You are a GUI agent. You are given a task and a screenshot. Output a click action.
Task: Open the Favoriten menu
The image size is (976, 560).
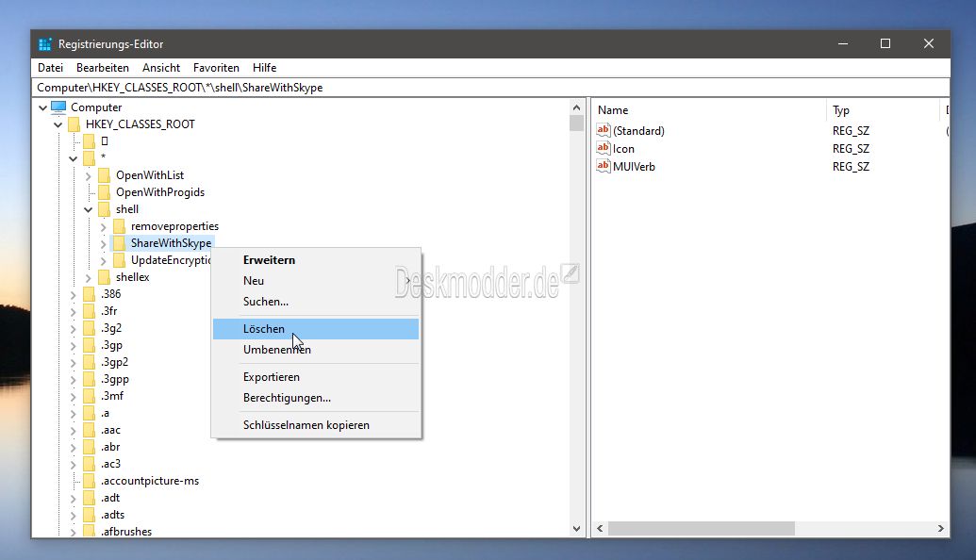tap(216, 68)
